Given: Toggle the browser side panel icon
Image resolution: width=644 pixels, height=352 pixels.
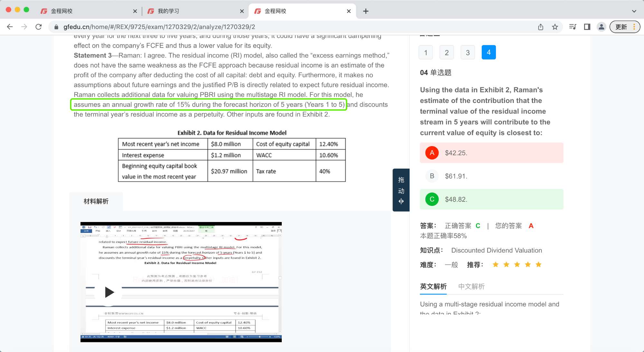Looking at the screenshot, I should [587, 27].
